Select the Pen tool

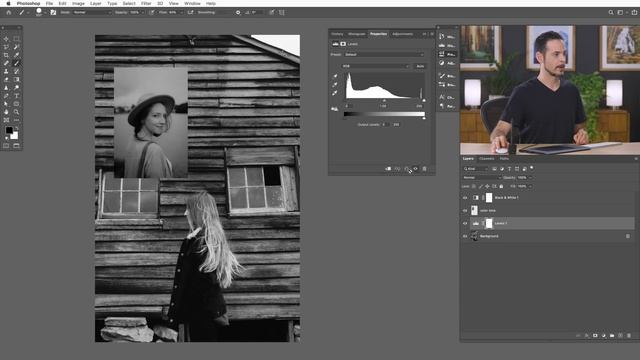pyautogui.click(x=6, y=96)
